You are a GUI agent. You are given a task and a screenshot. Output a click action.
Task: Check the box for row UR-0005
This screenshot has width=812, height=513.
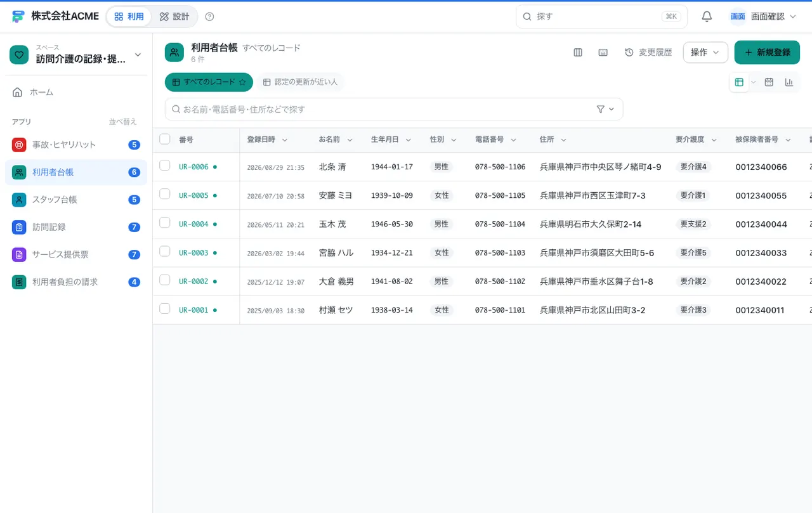click(x=165, y=194)
